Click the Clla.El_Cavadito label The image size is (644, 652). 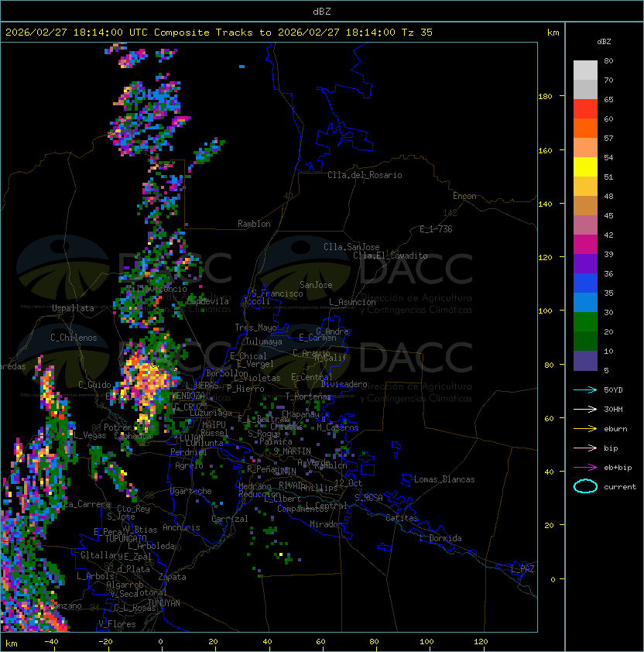point(390,256)
